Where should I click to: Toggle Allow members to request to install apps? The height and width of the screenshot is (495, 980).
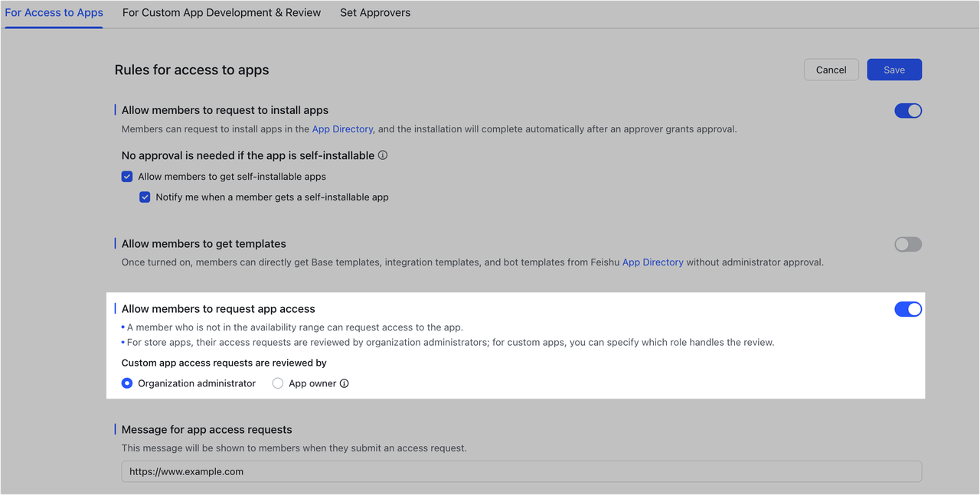908,111
